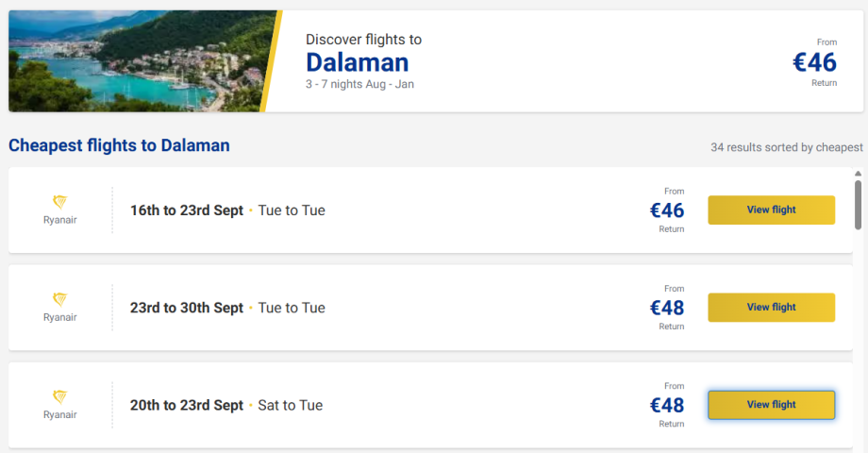
Task: View flight for 16th to 23rd Sept
Action: 771,210
